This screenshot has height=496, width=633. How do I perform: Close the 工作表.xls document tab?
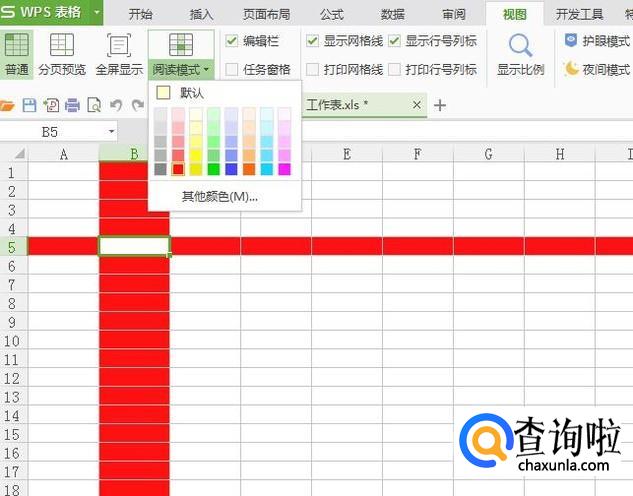pyautogui.click(x=417, y=105)
